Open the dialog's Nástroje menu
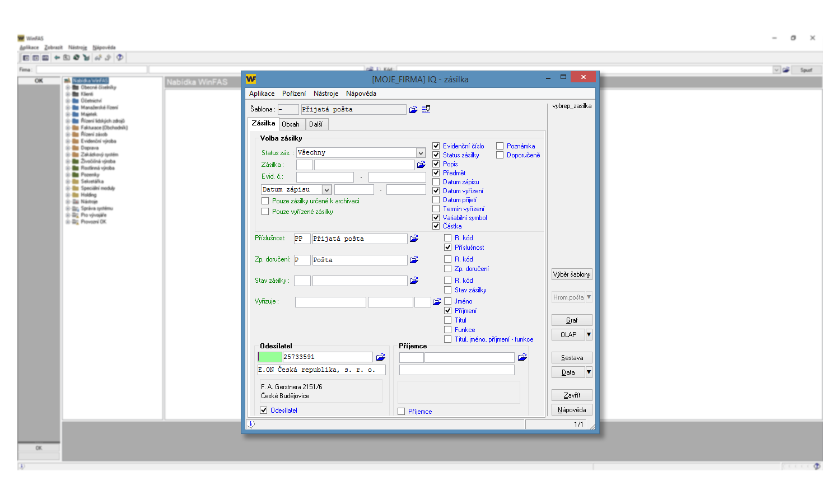Viewport: 840px width, 504px height. [x=326, y=94]
